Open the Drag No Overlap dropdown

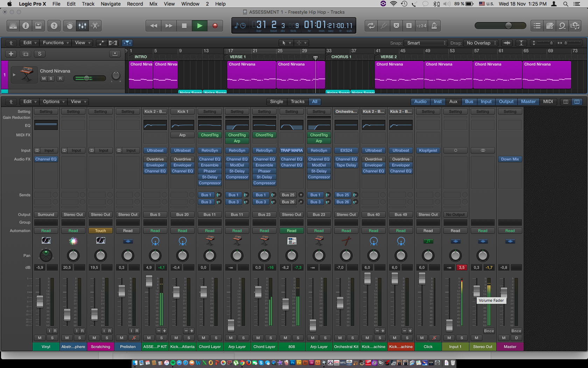pyautogui.click(x=481, y=43)
